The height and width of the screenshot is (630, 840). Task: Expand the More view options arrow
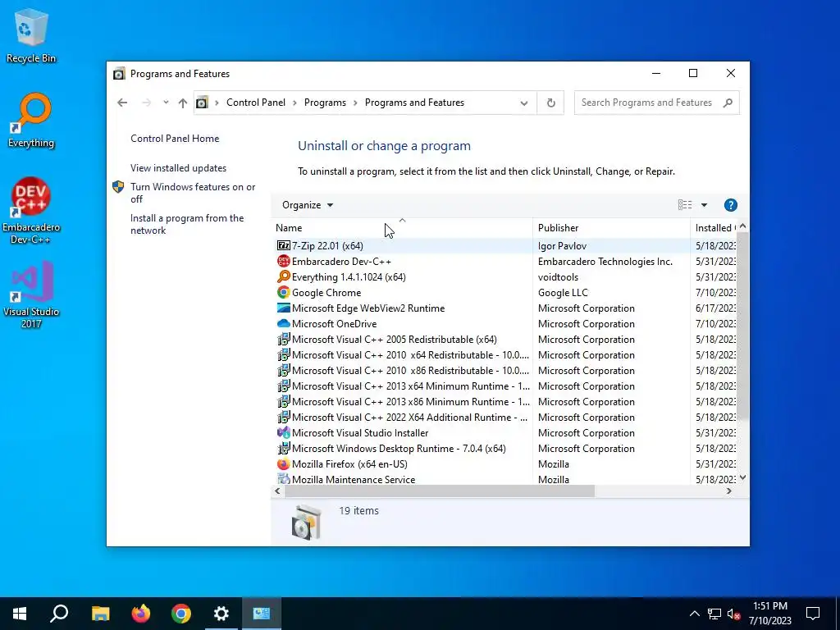click(x=704, y=205)
